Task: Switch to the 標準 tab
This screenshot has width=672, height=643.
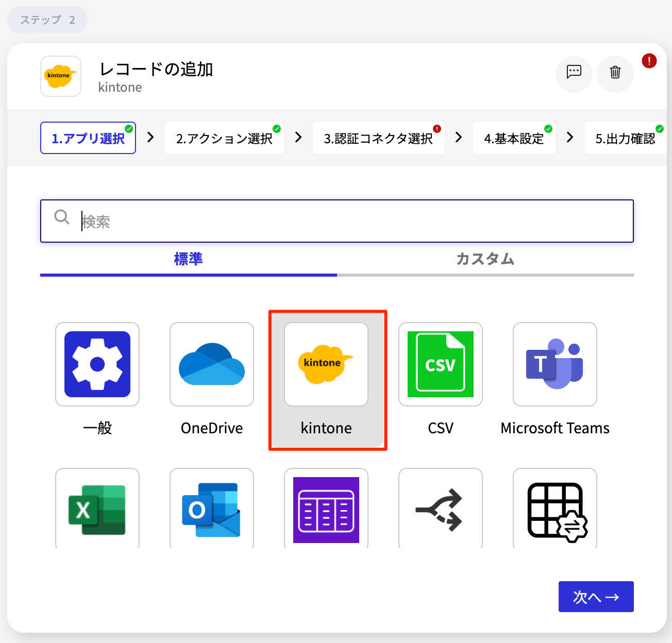Action: point(188,260)
